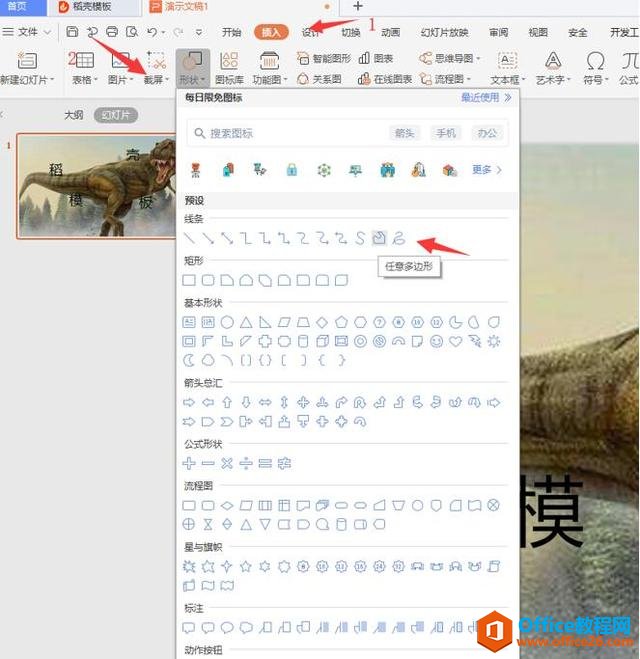Choose the heart shape in basic shapes
This screenshot has height=659, width=640.
pos(455,341)
